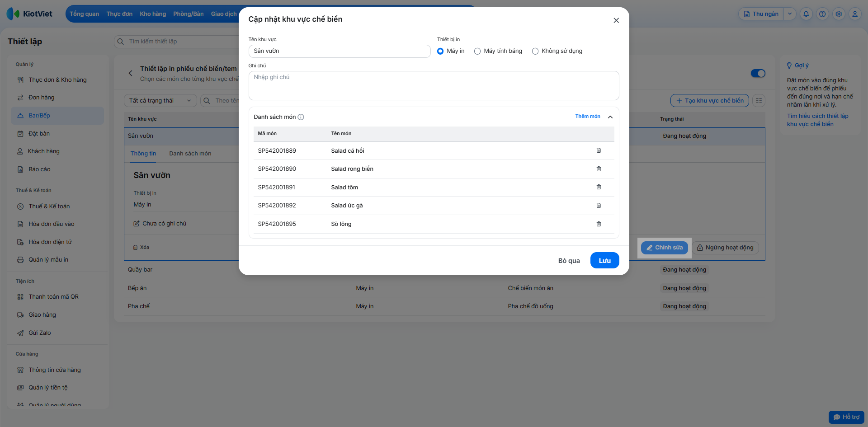Show info tooltip next to Danh sách món
This screenshot has width=868, height=427.
click(x=301, y=117)
